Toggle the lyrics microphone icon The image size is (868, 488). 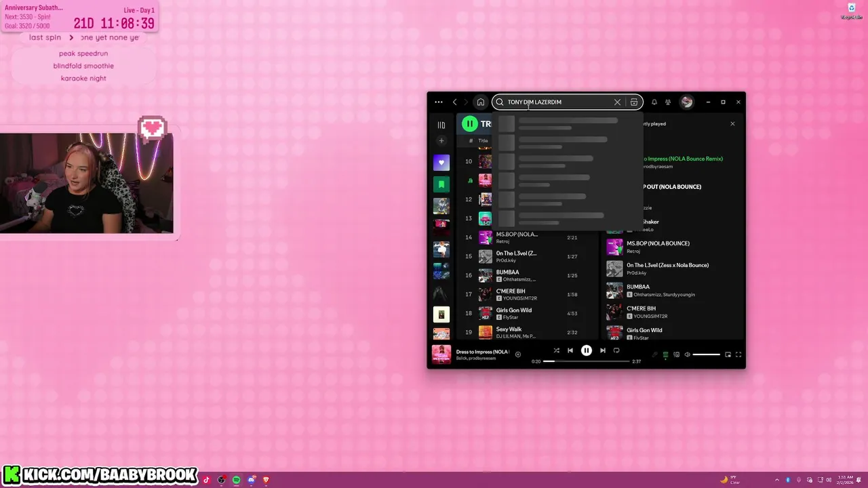coord(654,354)
